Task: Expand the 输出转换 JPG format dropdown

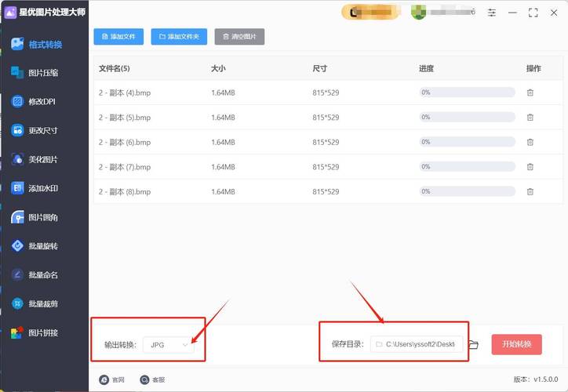Action: click(x=169, y=344)
